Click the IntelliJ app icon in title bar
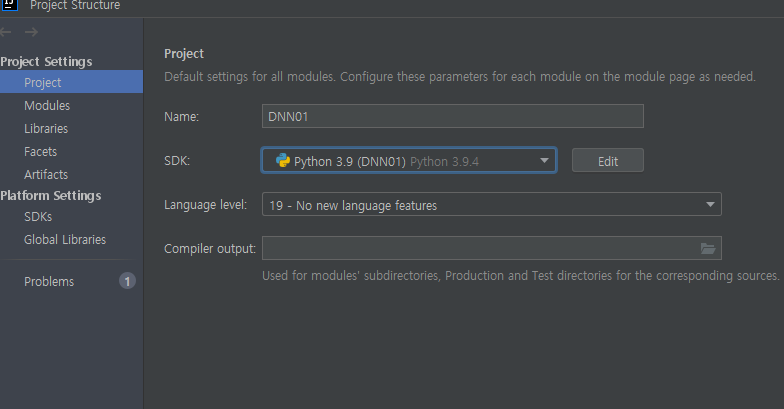Image resolution: width=784 pixels, height=409 pixels. click(10, 4)
